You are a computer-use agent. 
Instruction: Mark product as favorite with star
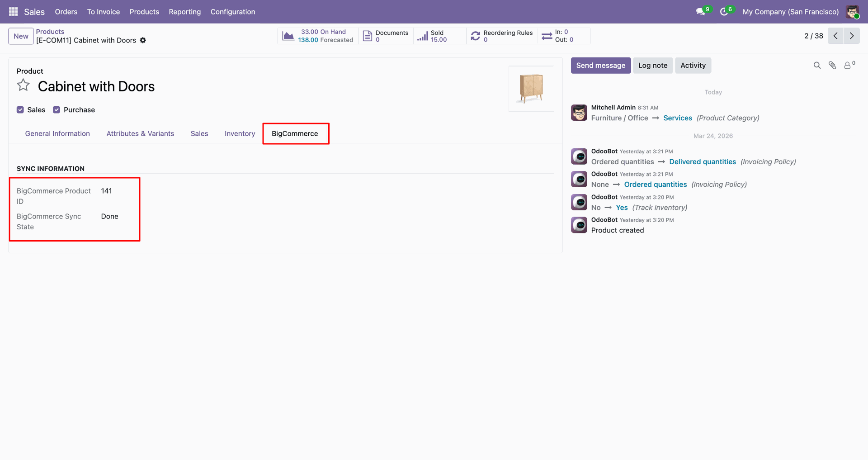[x=23, y=85]
